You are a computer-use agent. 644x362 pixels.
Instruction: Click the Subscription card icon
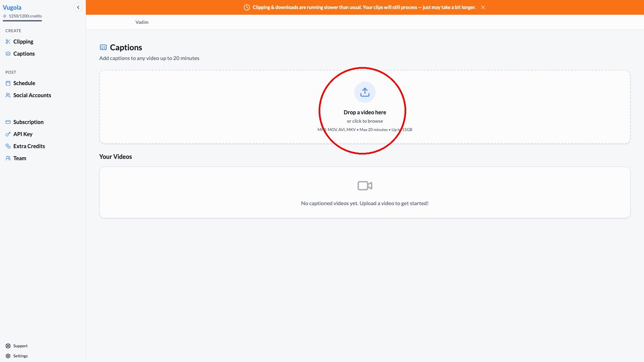point(8,122)
